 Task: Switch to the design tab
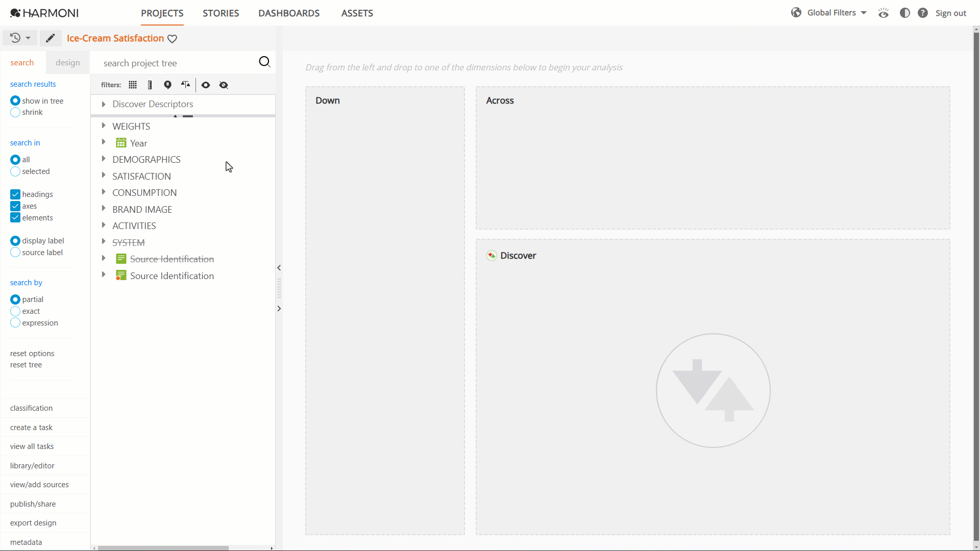click(68, 62)
